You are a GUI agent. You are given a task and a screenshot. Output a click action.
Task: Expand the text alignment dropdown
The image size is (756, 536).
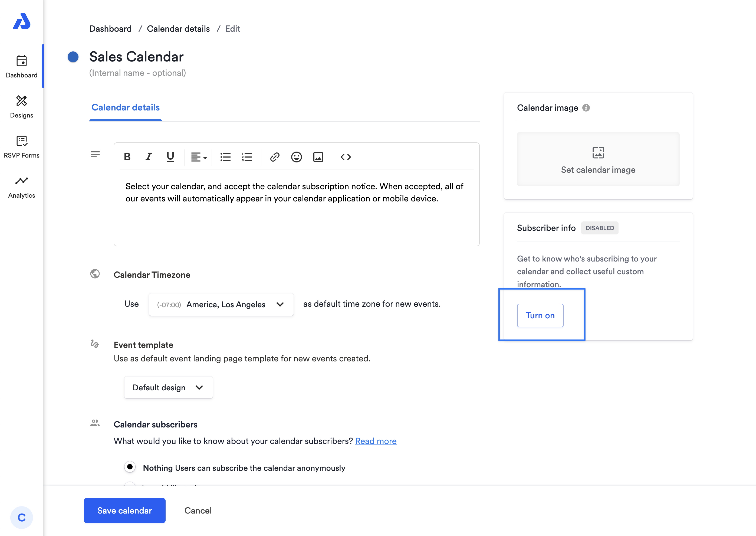pos(199,157)
